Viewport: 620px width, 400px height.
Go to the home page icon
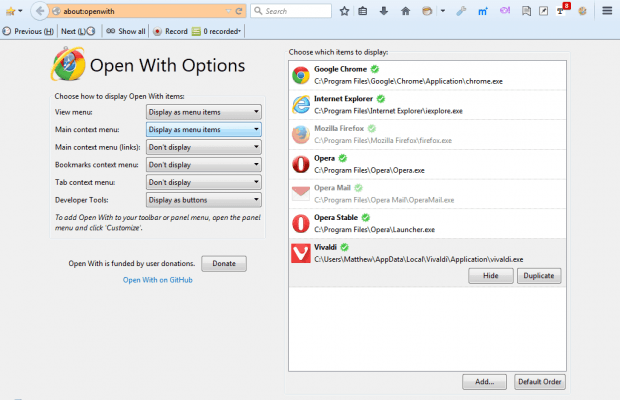tap(405, 11)
